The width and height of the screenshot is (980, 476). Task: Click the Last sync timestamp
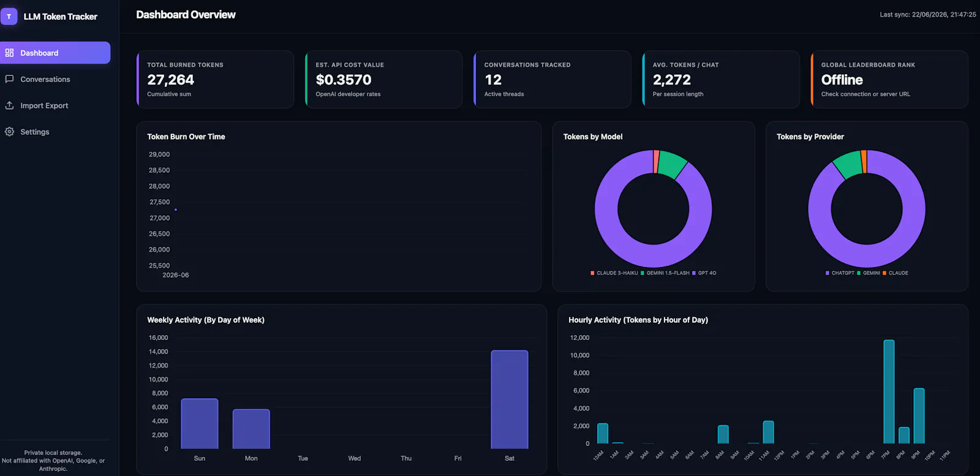(x=928, y=15)
